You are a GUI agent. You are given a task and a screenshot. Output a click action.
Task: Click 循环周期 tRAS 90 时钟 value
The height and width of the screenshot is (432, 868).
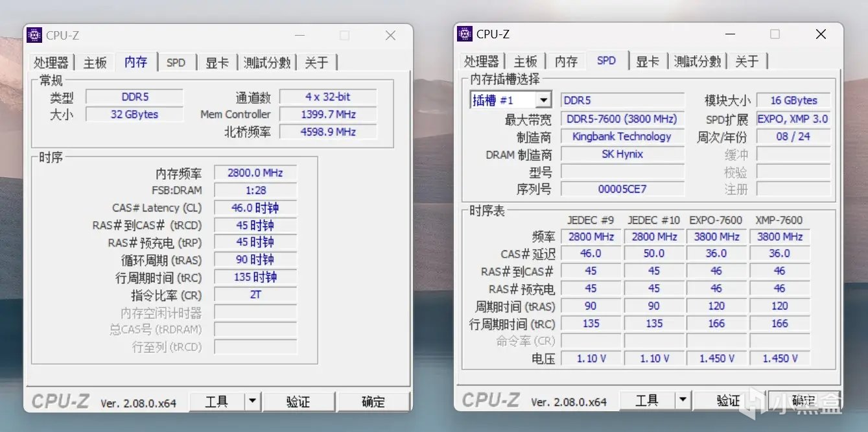255,259
